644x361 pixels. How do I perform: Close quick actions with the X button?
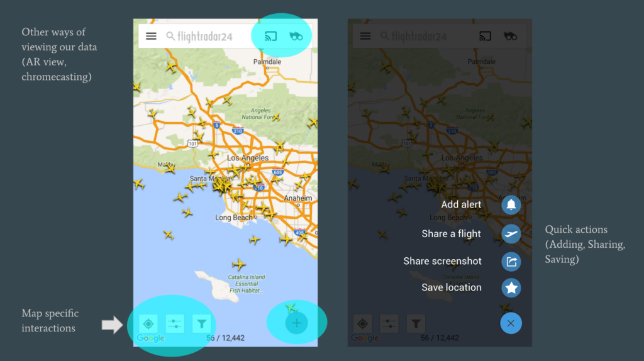(511, 323)
